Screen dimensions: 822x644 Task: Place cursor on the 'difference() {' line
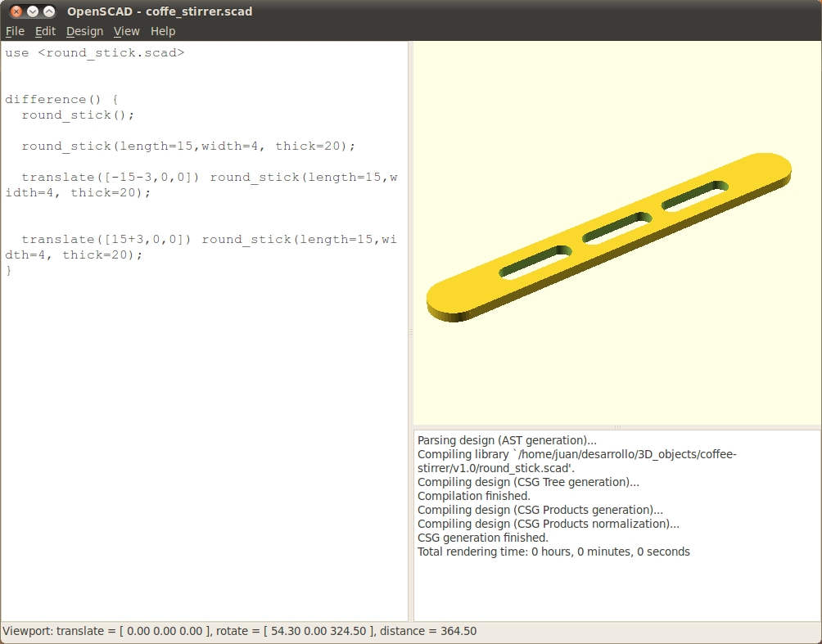pos(61,99)
